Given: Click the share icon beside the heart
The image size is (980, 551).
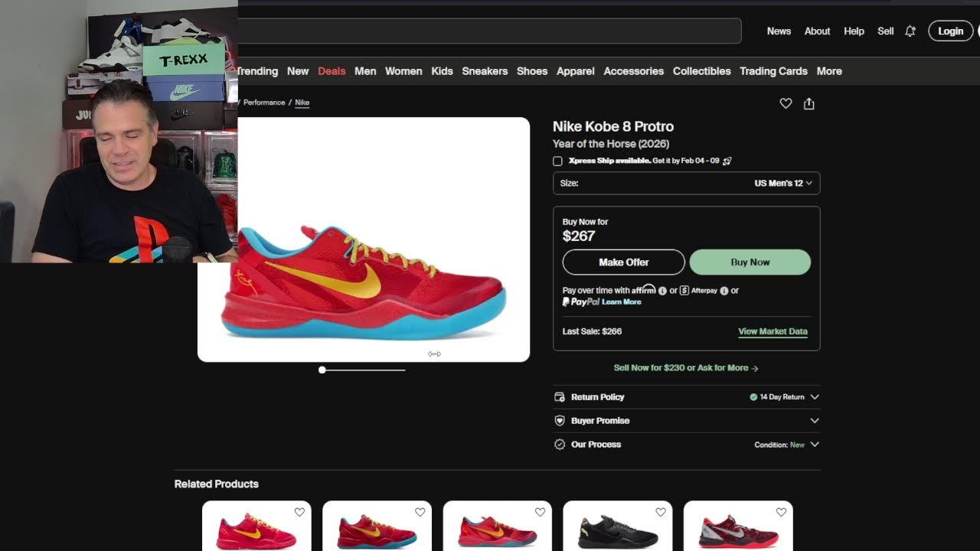Looking at the screenshot, I should [809, 103].
